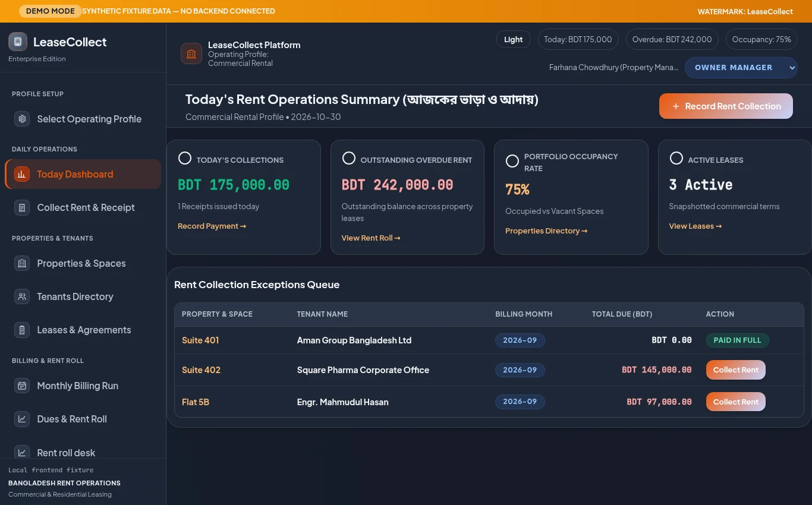The width and height of the screenshot is (812, 505).
Task: Open the Flat 5B property link
Action: pos(196,402)
